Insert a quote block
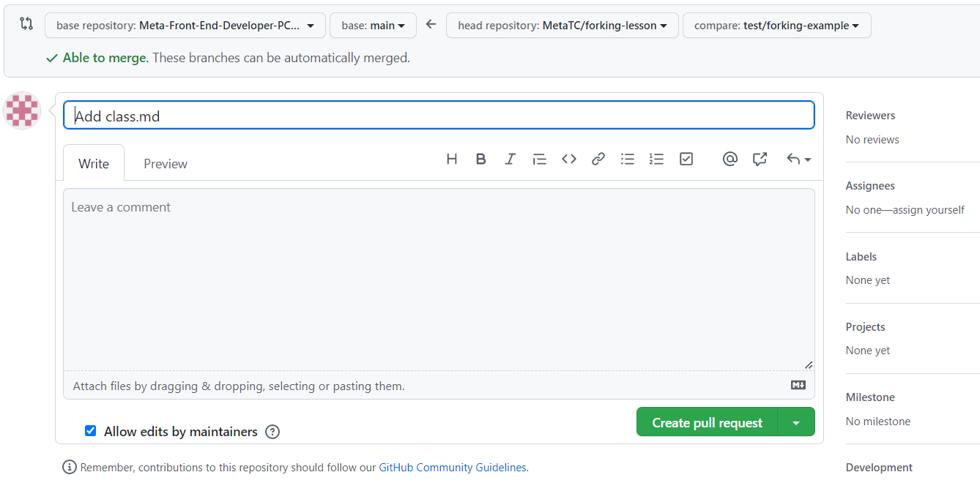The image size is (980, 483). click(x=539, y=159)
